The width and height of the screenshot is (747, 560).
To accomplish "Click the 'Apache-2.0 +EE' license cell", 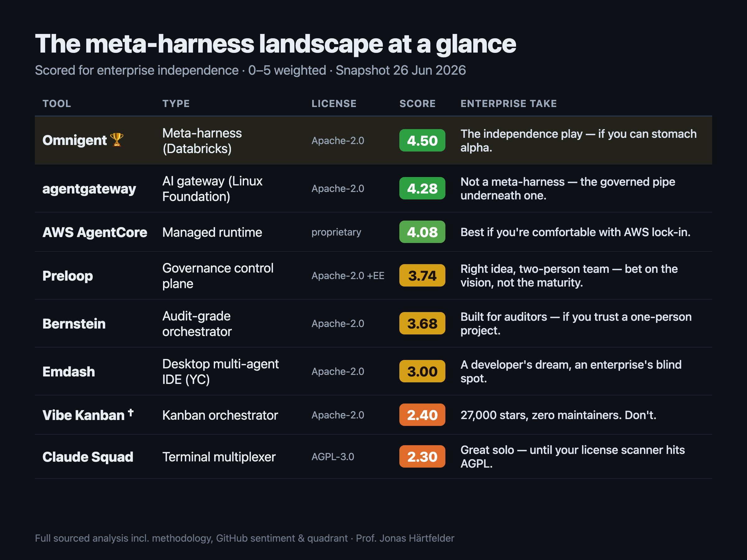I will coord(348,276).
